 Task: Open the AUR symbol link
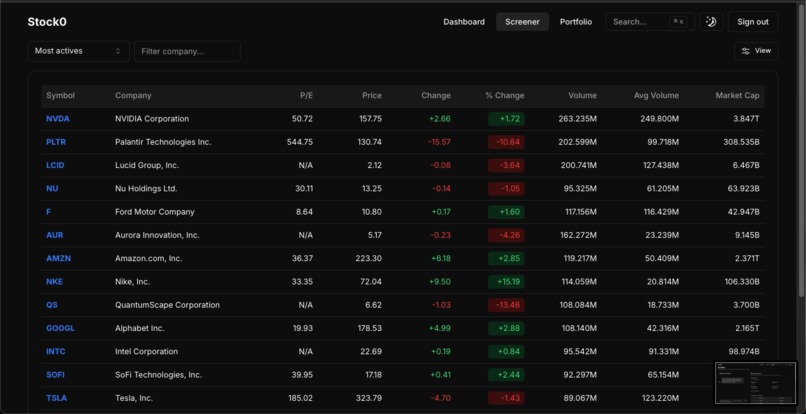54,235
